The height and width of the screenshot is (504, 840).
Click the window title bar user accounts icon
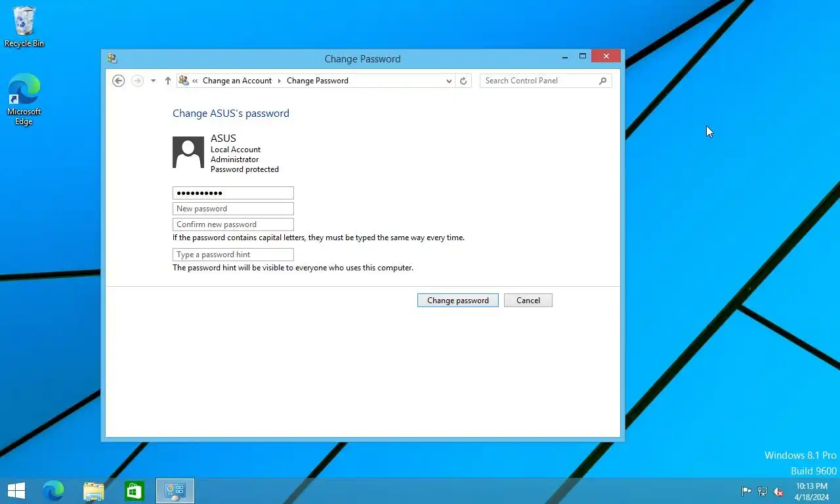tap(112, 58)
